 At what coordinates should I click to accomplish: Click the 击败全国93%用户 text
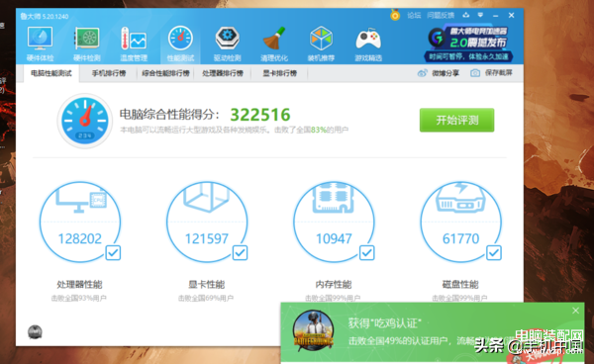pyautogui.click(x=79, y=298)
